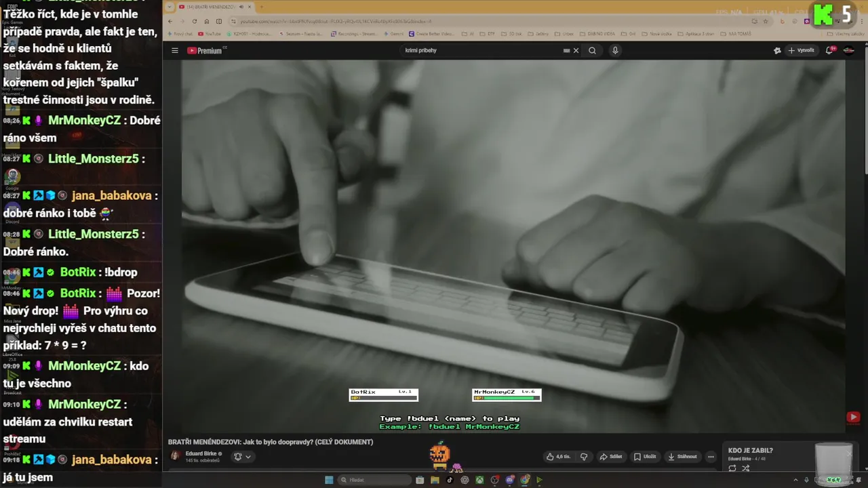The image size is (868, 488).
Task: Close the YouTube browser tab
Action: click(x=250, y=7)
